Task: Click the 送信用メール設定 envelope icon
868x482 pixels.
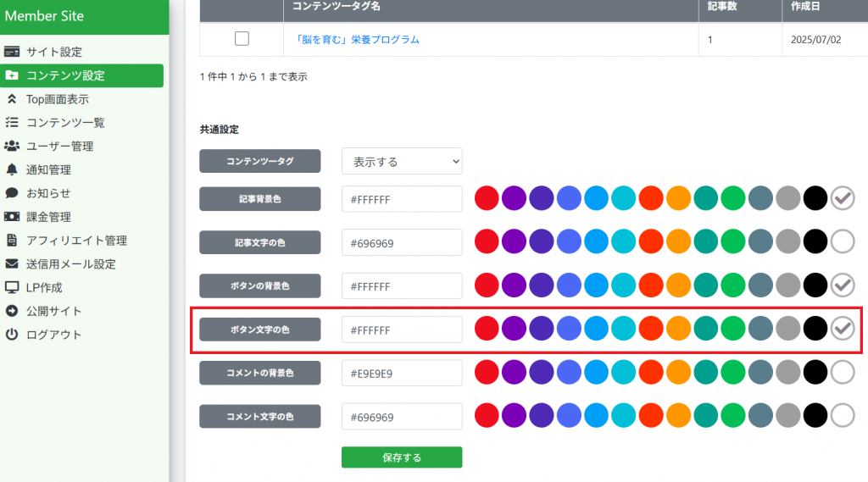Action: point(12,264)
